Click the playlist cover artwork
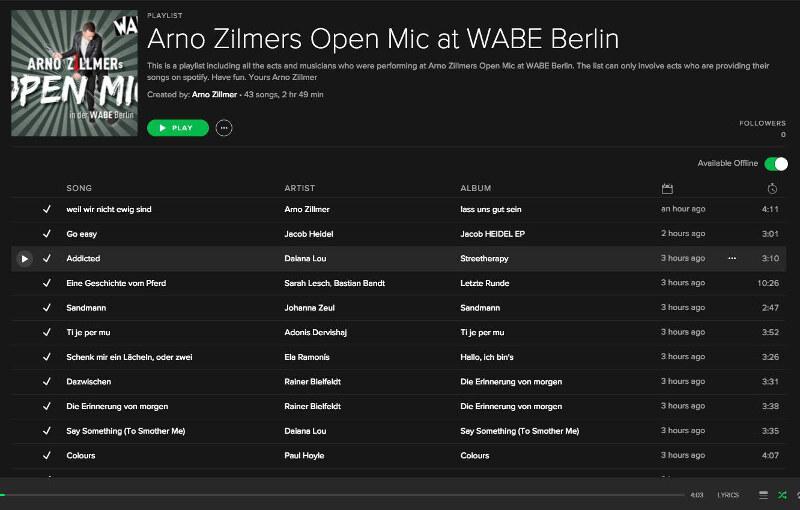Viewport: 800px width, 510px height. coord(74,73)
